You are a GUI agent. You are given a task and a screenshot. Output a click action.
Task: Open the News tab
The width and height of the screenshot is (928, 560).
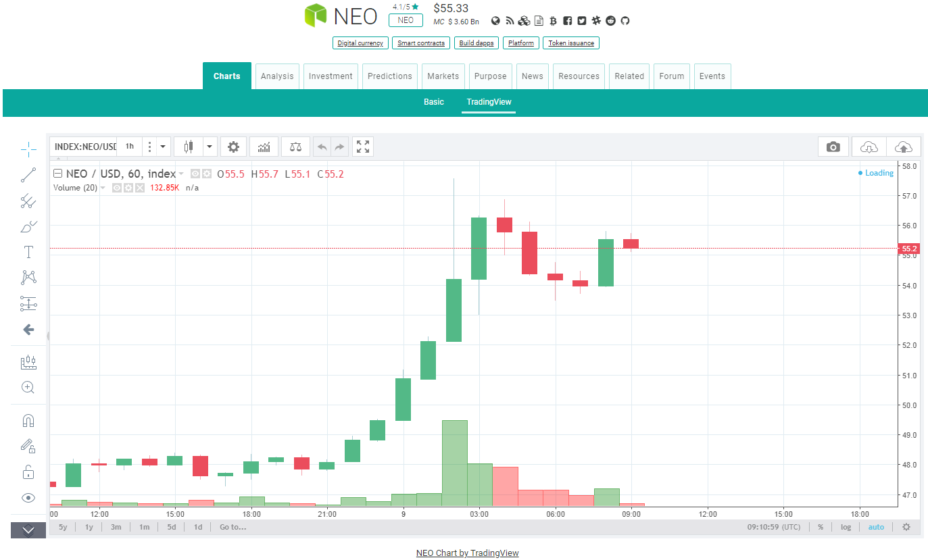[533, 76]
